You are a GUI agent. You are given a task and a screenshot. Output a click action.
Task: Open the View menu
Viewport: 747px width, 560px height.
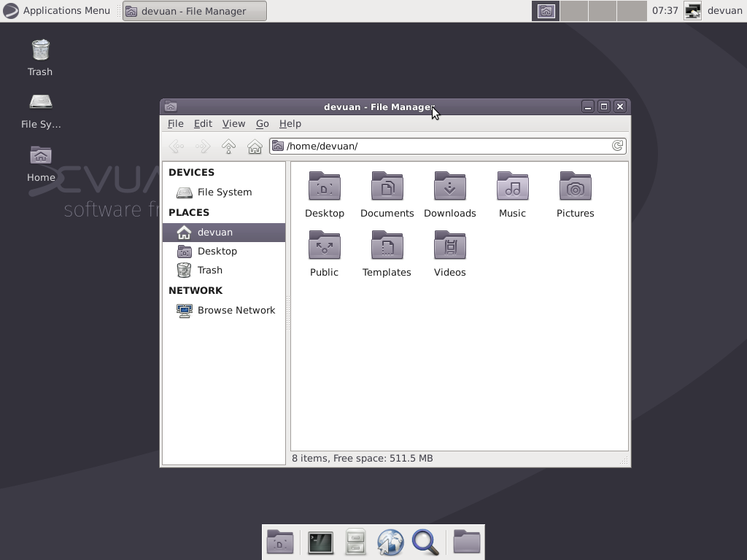click(233, 123)
